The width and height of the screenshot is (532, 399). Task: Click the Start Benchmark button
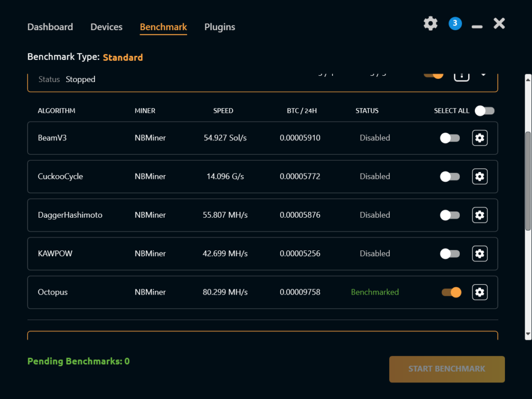tap(447, 369)
